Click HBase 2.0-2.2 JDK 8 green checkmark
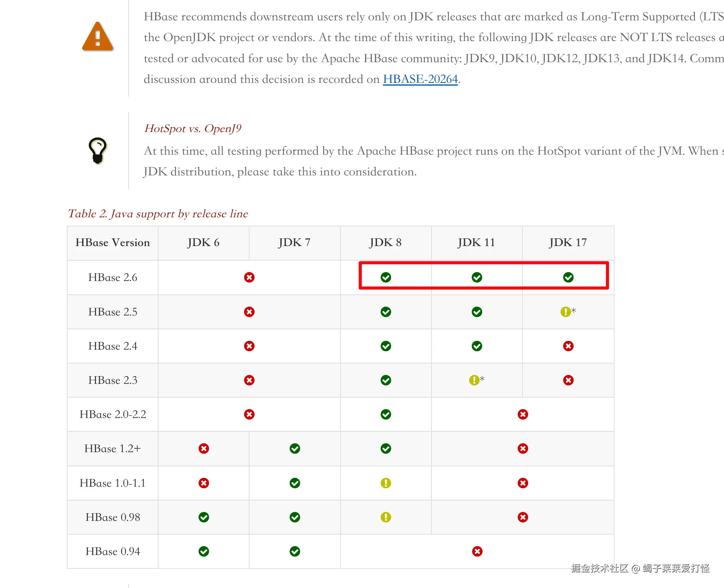Image resolution: width=724 pixels, height=588 pixels. 386,414
